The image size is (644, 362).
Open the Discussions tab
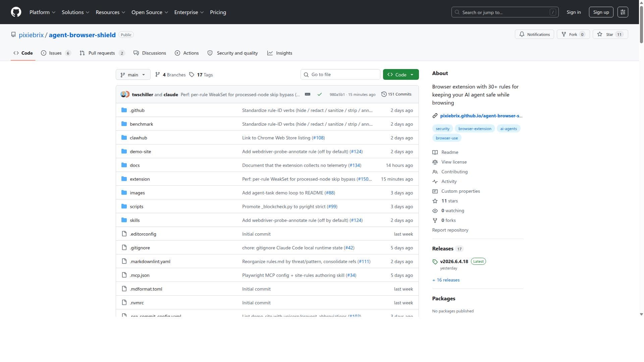pos(150,53)
